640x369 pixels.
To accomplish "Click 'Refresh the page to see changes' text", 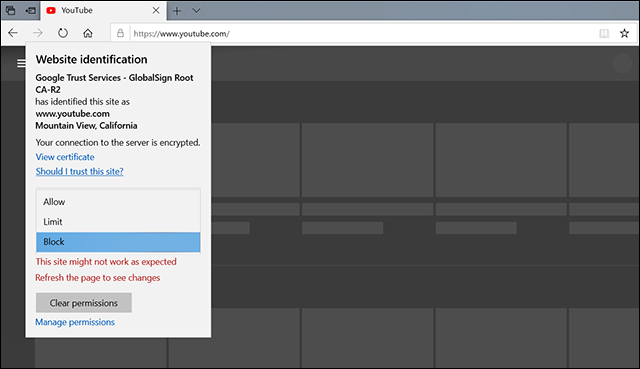I will (x=98, y=278).
